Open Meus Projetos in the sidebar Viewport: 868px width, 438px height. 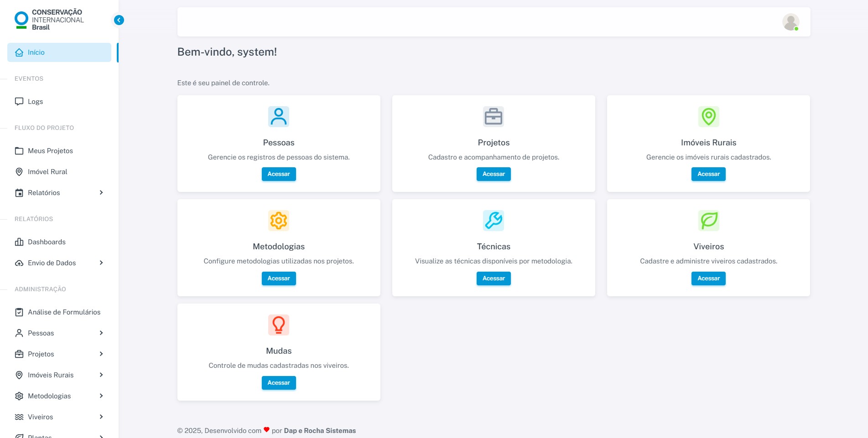coord(59,151)
